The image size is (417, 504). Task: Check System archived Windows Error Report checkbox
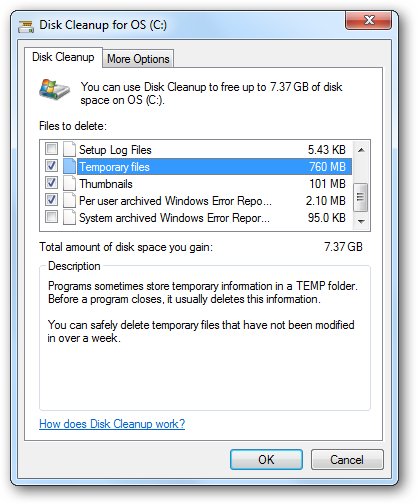[x=51, y=216]
